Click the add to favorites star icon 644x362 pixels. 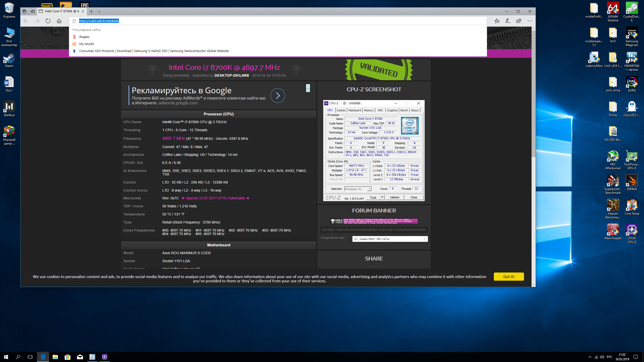(x=497, y=21)
